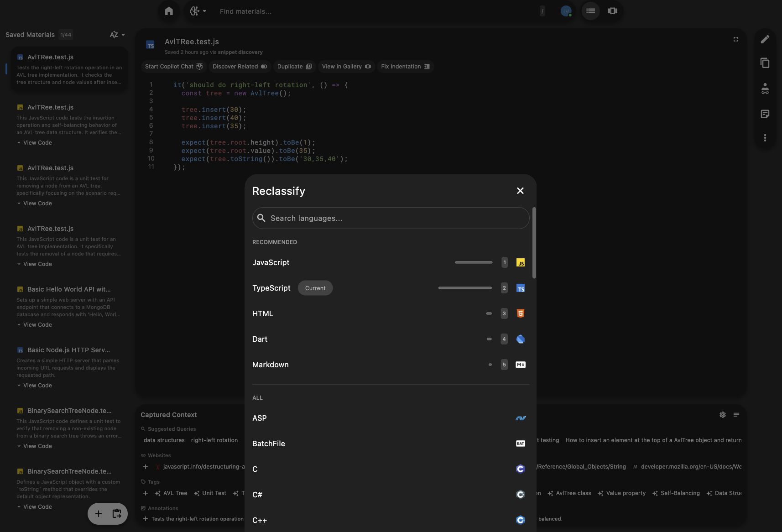Click the AVL Tree tag

click(171, 493)
